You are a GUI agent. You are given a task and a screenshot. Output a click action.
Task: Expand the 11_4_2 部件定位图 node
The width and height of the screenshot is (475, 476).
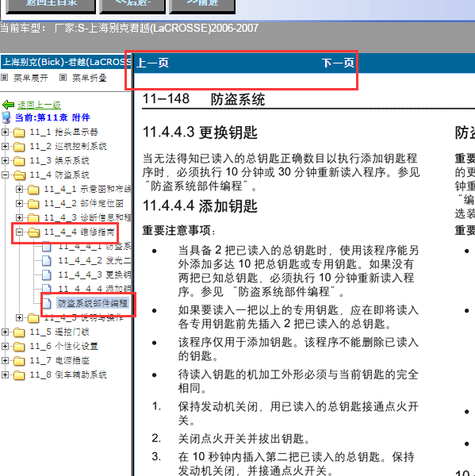19,203
